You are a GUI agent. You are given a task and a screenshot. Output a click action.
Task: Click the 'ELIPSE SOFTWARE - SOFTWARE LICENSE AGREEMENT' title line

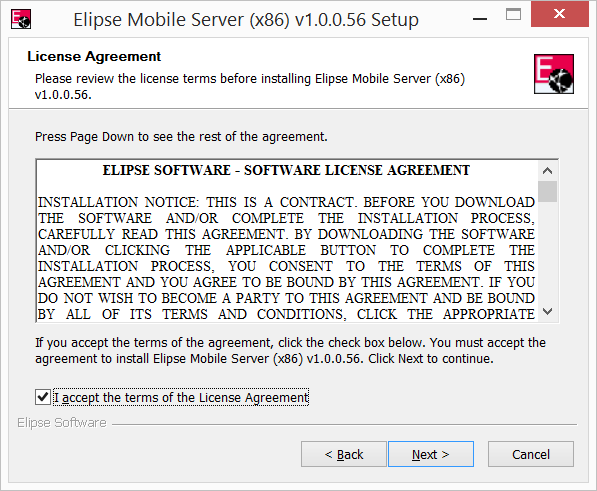(x=286, y=170)
